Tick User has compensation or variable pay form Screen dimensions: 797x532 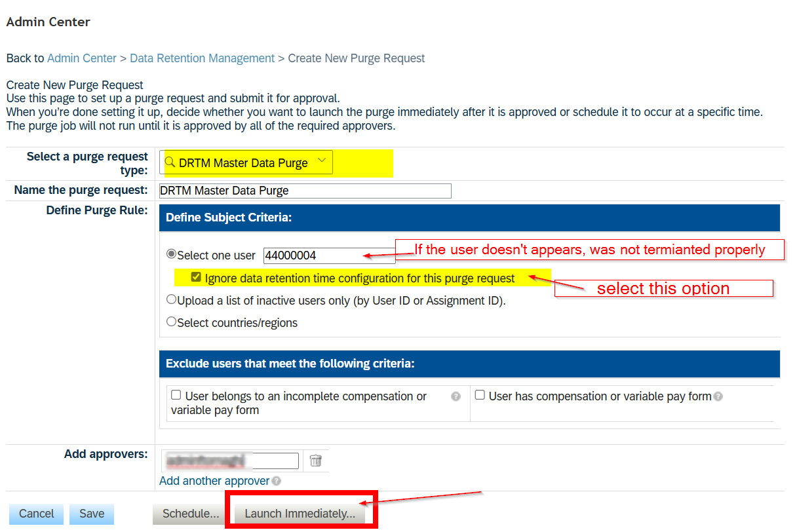point(480,396)
